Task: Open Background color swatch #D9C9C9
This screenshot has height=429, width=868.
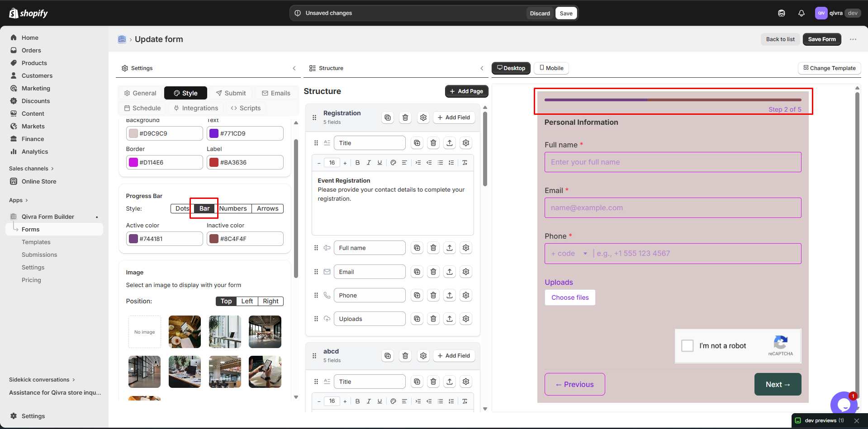Action: coord(133,133)
